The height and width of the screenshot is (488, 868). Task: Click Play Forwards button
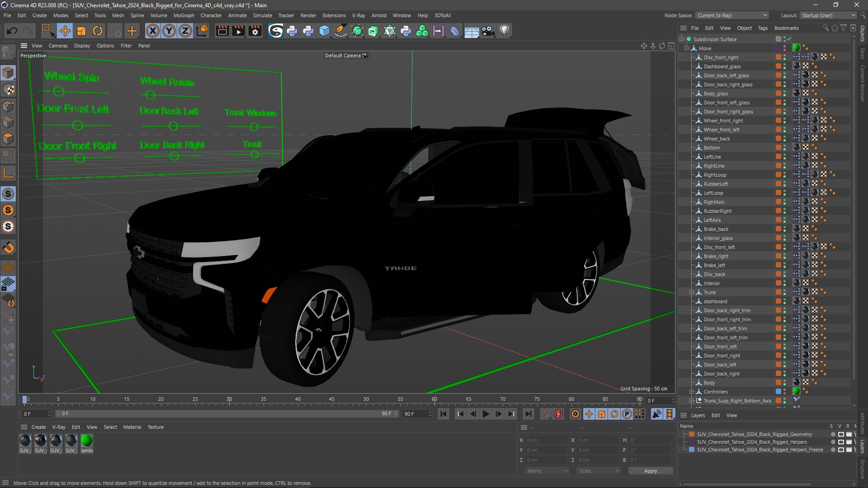(486, 414)
